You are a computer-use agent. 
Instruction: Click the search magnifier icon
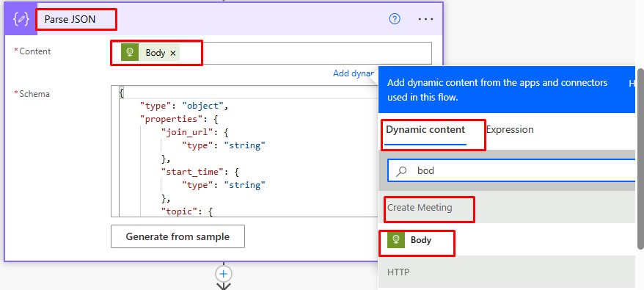pyautogui.click(x=401, y=171)
